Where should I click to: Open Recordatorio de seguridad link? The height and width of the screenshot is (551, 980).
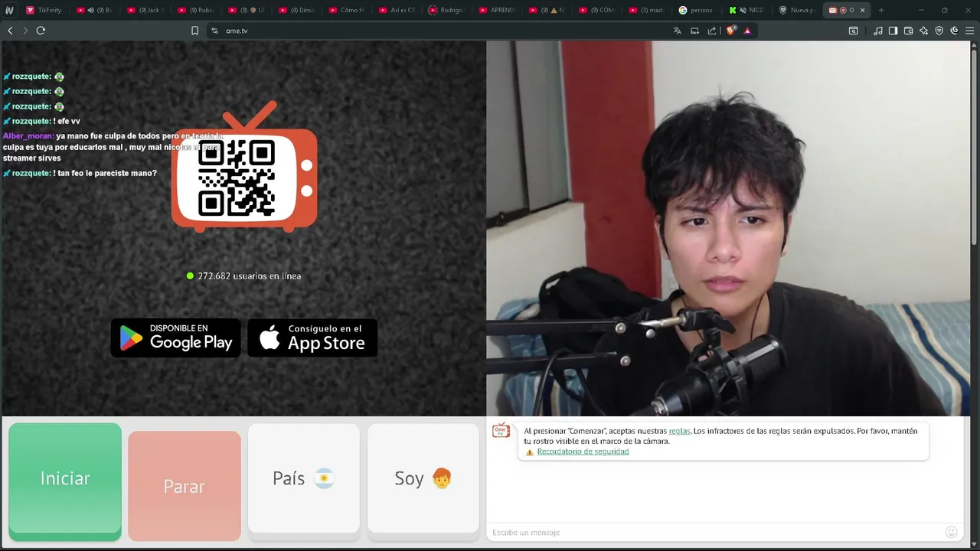583,452
